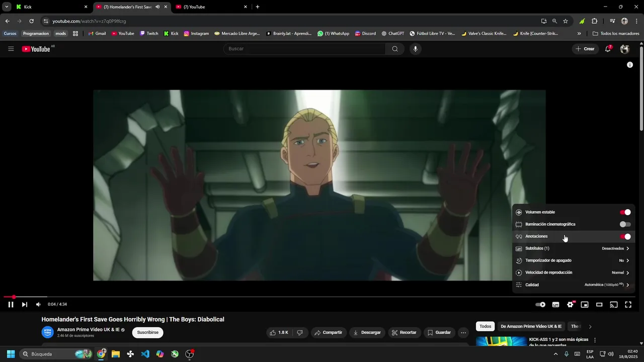Open the Discord bookmark
Image resolution: width=644 pixels, height=362 pixels.
coord(365,34)
